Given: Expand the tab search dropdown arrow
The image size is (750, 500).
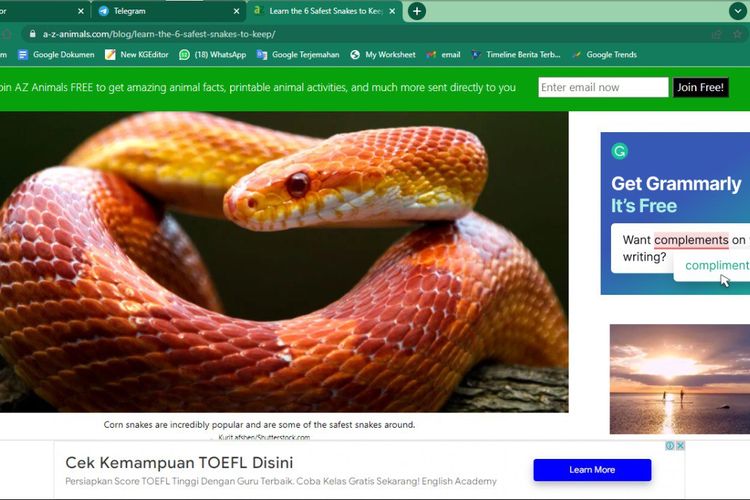Looking at the screenshot, I should (738, 11).
